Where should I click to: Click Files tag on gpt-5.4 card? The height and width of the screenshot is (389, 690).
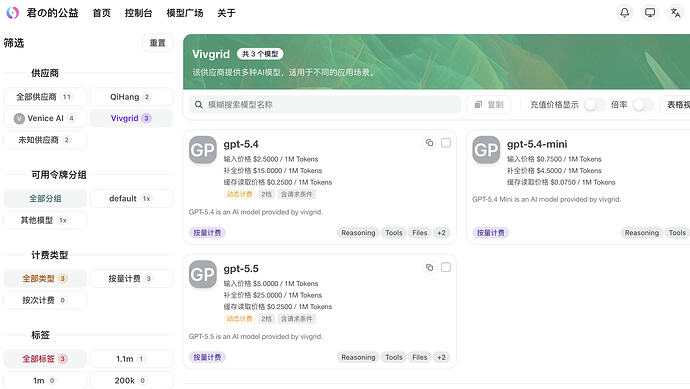point(419,233)
